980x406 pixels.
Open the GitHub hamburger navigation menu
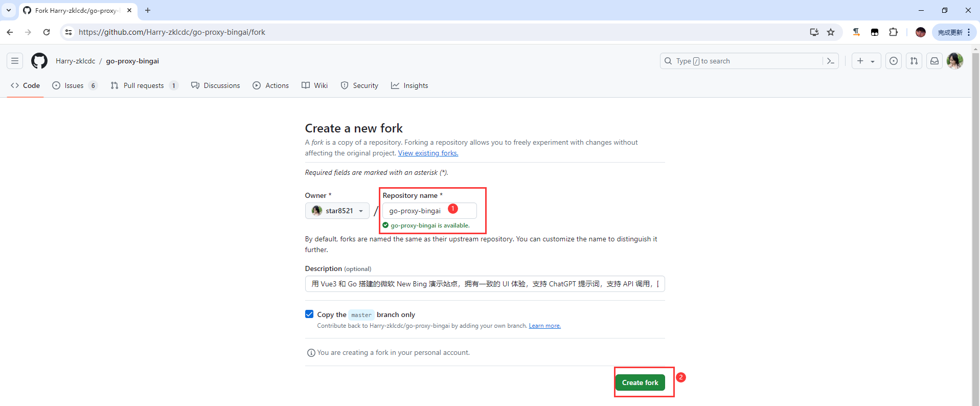coord(15,61)
